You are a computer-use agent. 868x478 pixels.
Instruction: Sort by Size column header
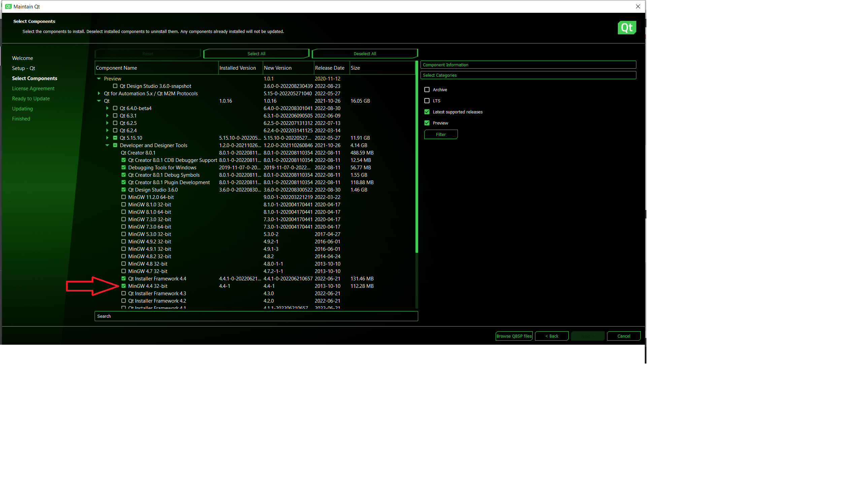382,68
